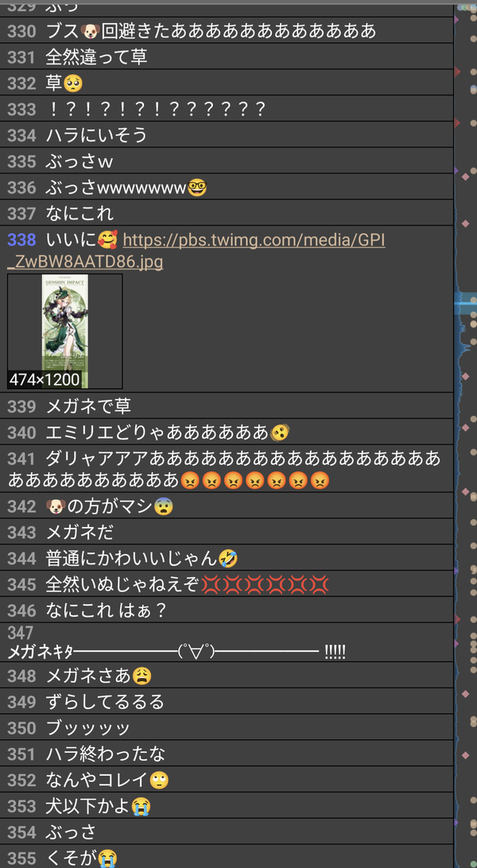Open the Genshin Impact image thumbnail

click(64, 331)
